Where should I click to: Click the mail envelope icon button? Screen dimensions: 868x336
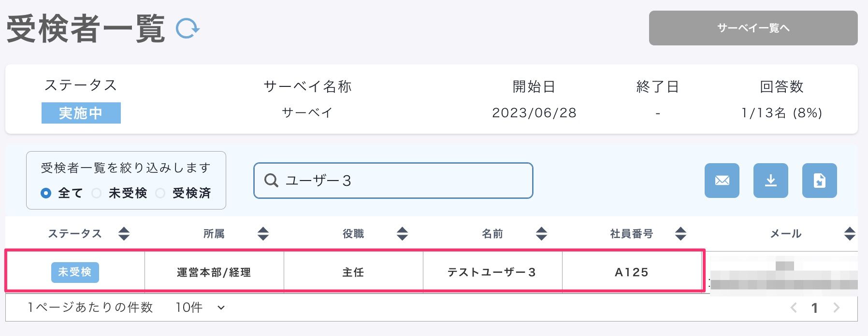[x=722, y=181]
